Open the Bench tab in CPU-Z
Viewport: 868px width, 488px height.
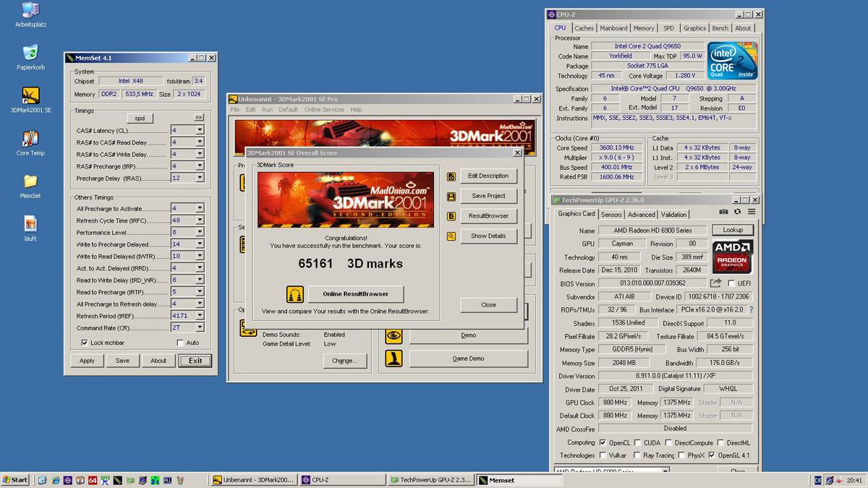pyautogui.click(x=720, y=28)
